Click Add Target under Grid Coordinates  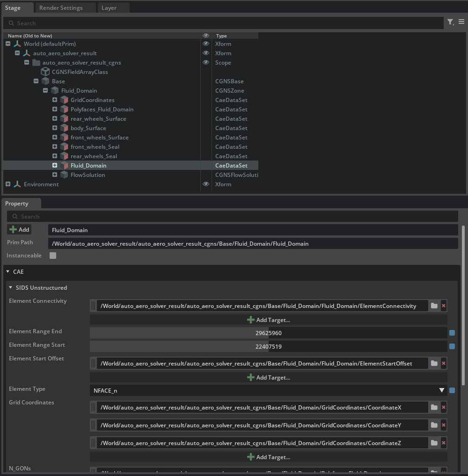point(269,457)
